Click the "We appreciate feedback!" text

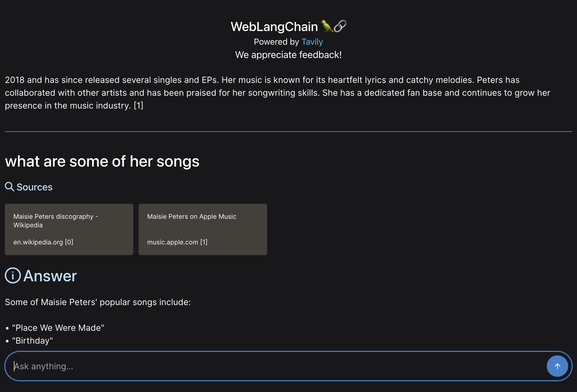point(288,55)
